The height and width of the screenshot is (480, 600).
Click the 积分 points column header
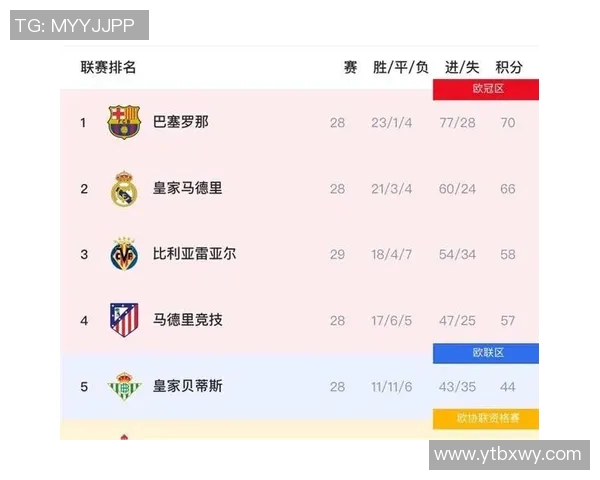point(509,67)
